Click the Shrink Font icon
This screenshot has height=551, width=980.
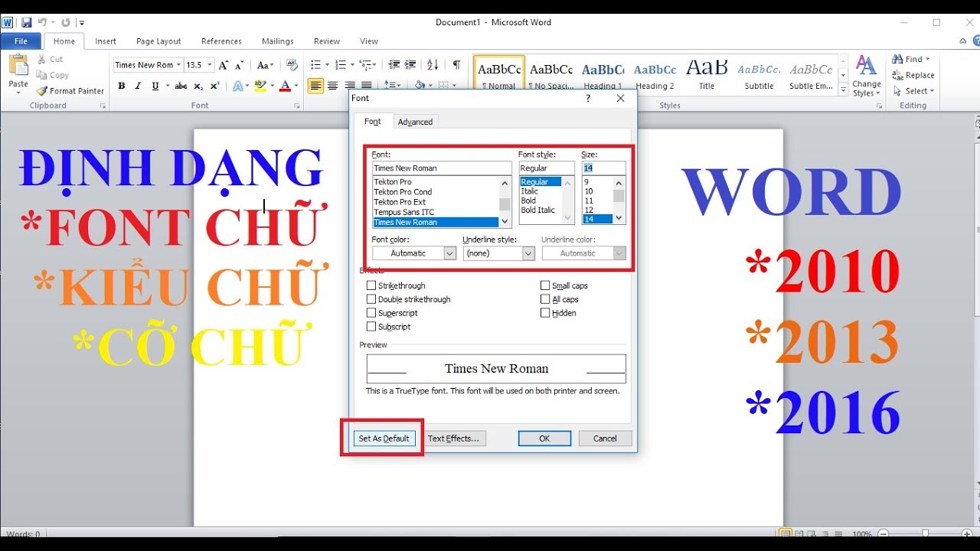(239, 65)
